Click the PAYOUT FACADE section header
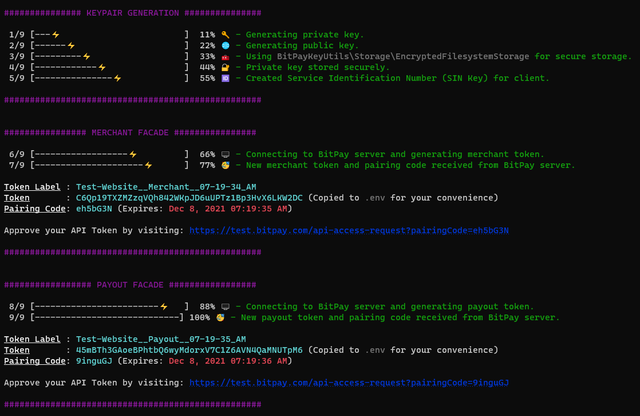 [x=130, y=285]
